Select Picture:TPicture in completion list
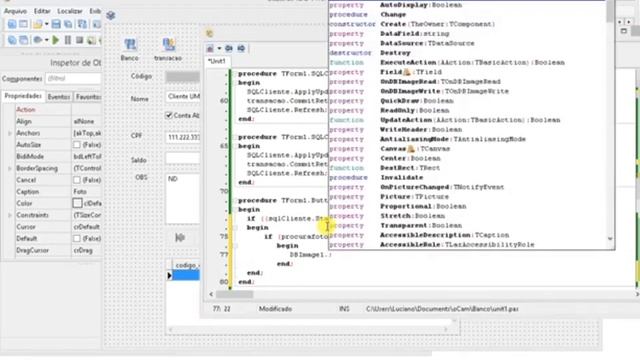This screenshot has width=640, height=360. point(467,197)
